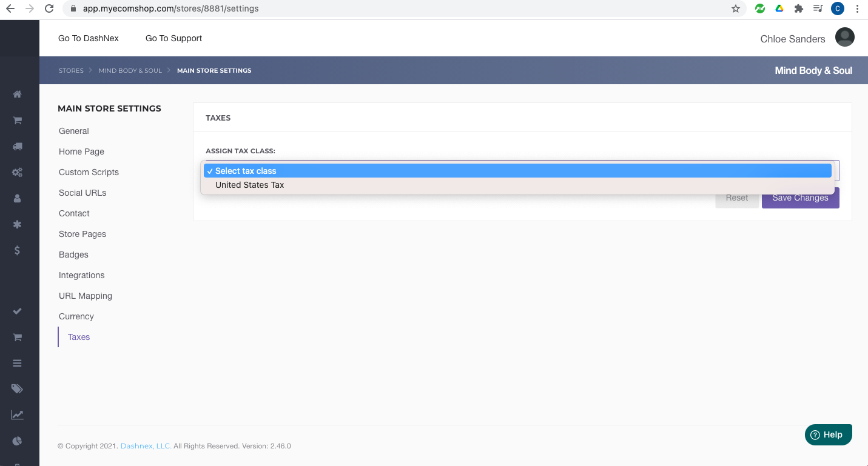Viewport: 868px width, 466px height.
Task: Open the line chart analytics sidebar icon
Action: [x=18, y=415]
